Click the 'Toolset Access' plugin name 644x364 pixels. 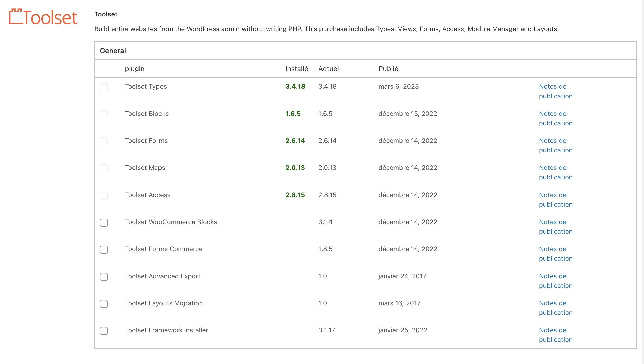(x=148, y=195)
